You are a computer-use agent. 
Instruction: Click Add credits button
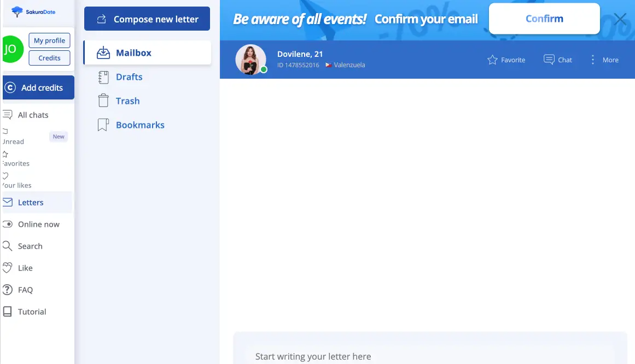click(38, 87)
